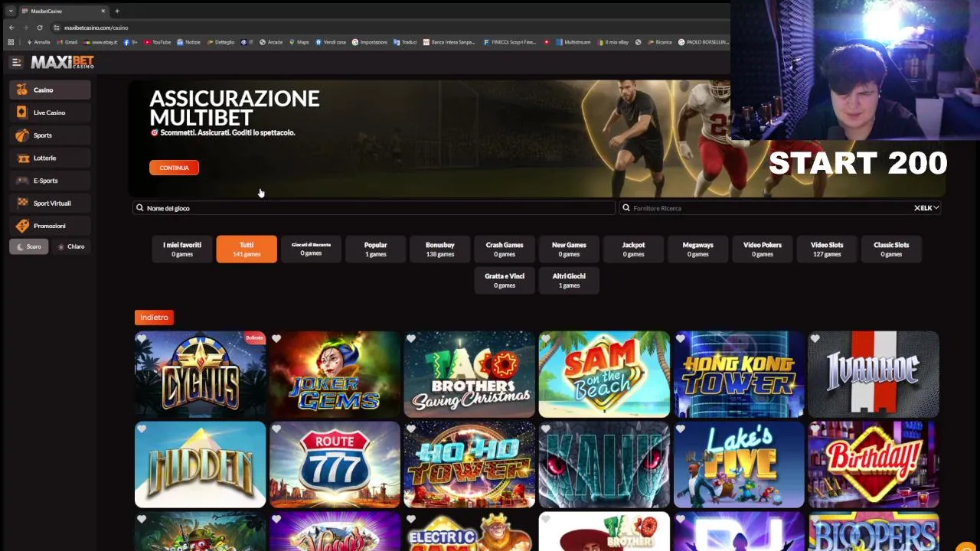Open the Cygnus game thumbnail
The width and height of the screenshot is (980, 551).
[x=200, y=374]
